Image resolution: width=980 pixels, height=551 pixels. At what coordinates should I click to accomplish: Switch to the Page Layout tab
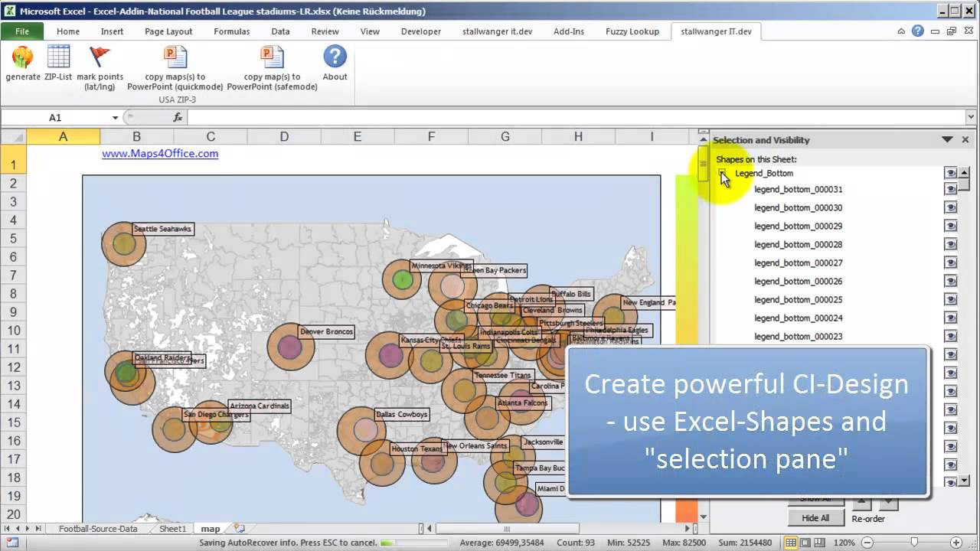coord(168,31)
